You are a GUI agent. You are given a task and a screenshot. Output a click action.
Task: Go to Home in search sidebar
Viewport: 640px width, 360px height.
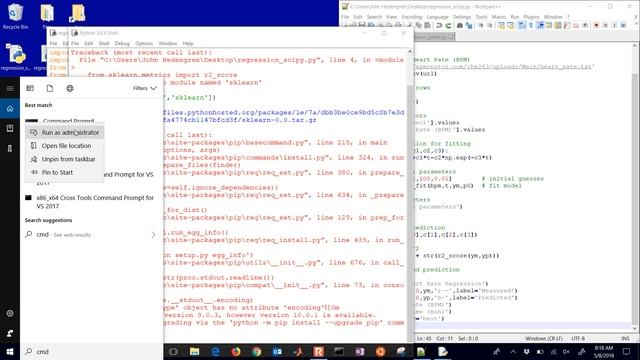[10, 109]
